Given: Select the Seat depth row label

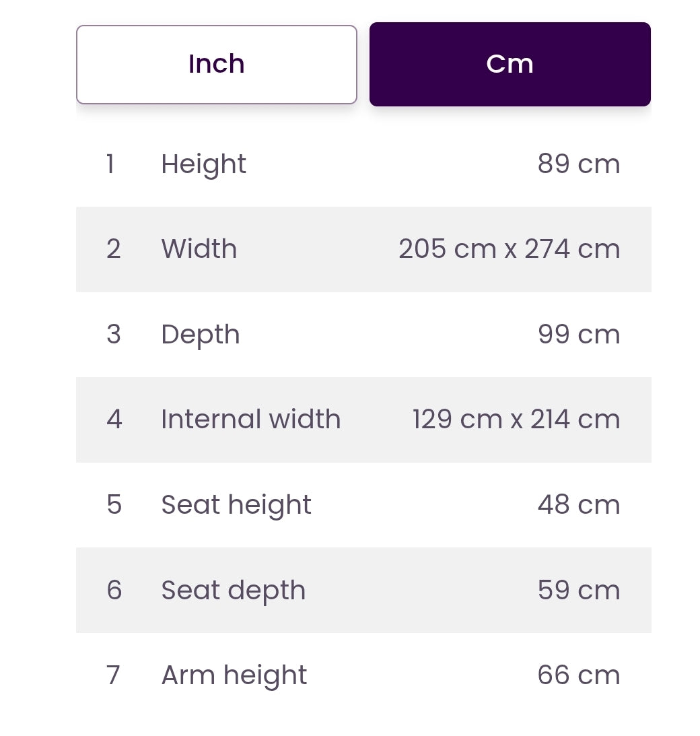Looking at the screenshot, I should click(233, 591).
